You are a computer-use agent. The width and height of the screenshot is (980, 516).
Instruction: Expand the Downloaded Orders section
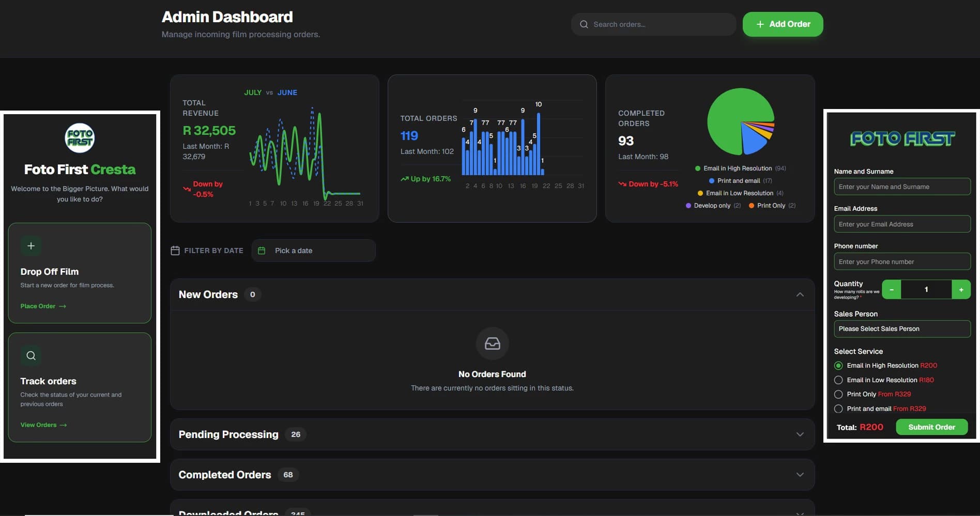click(800, 513)
